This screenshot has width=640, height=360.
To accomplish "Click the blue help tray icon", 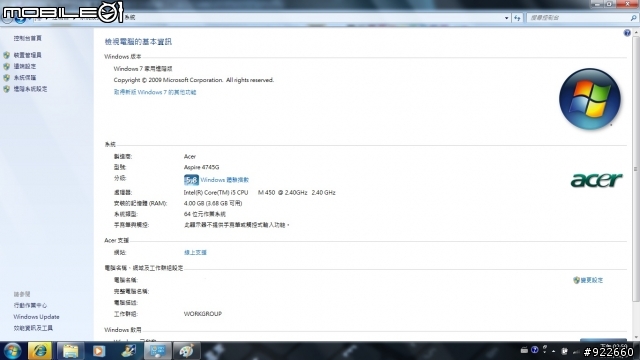I will click(535, 350).
